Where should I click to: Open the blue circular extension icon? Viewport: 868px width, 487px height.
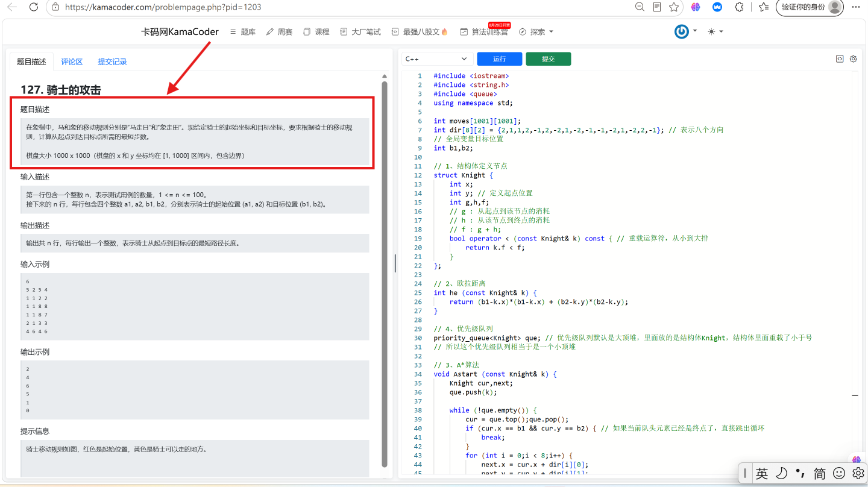(x=717, y=7)
